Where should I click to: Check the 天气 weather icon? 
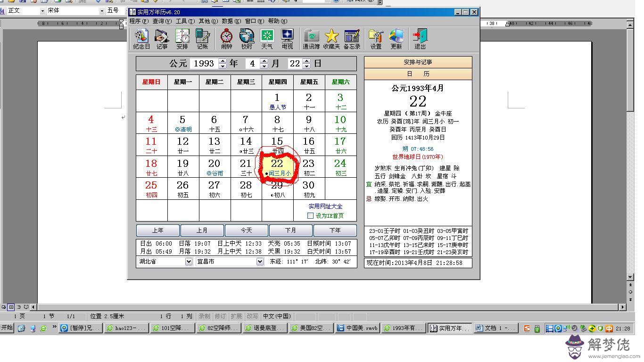click(267, 39)
